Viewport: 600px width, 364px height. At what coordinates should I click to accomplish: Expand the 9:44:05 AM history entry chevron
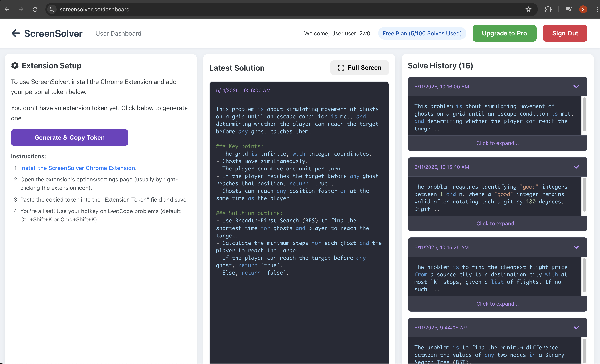(x=576, y=327)
